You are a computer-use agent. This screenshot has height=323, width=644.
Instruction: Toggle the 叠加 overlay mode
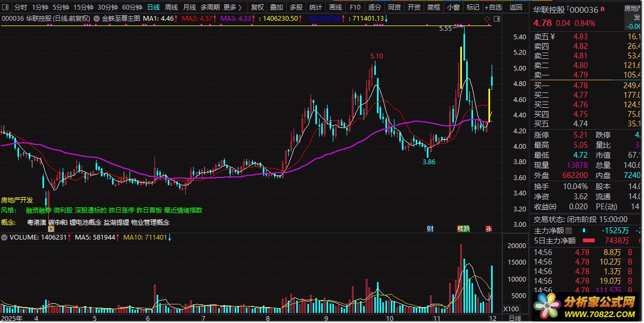[276, 7]
